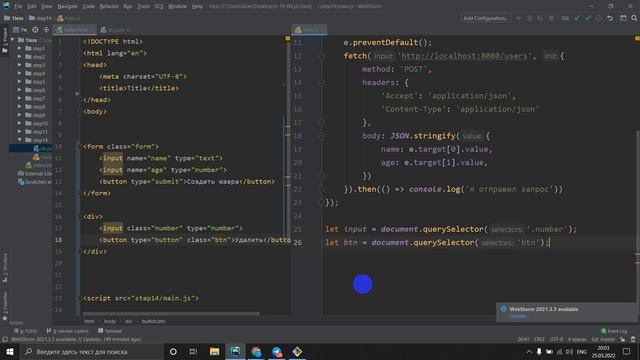The image size is (640, 360).
Task: Select the JS file tab in right editor
Action: pyautogui.click(x=309, y=30)
